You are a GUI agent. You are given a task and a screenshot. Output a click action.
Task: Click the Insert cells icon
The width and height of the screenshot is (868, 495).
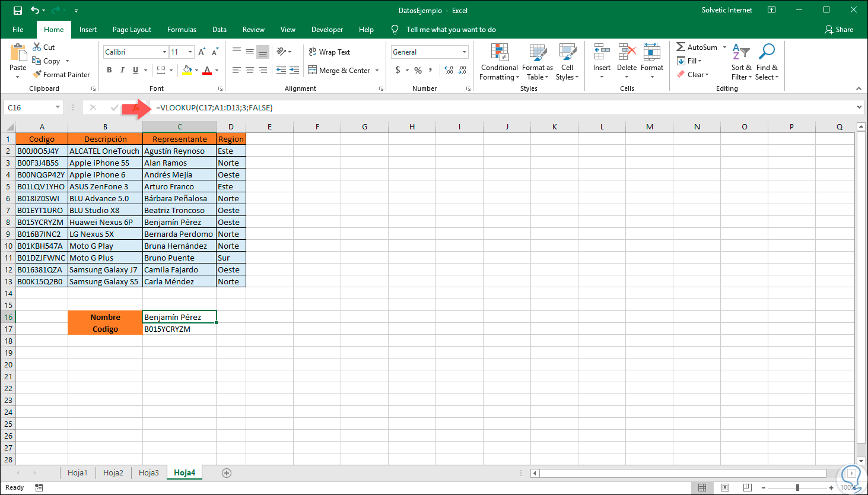(x=602, y=52)
